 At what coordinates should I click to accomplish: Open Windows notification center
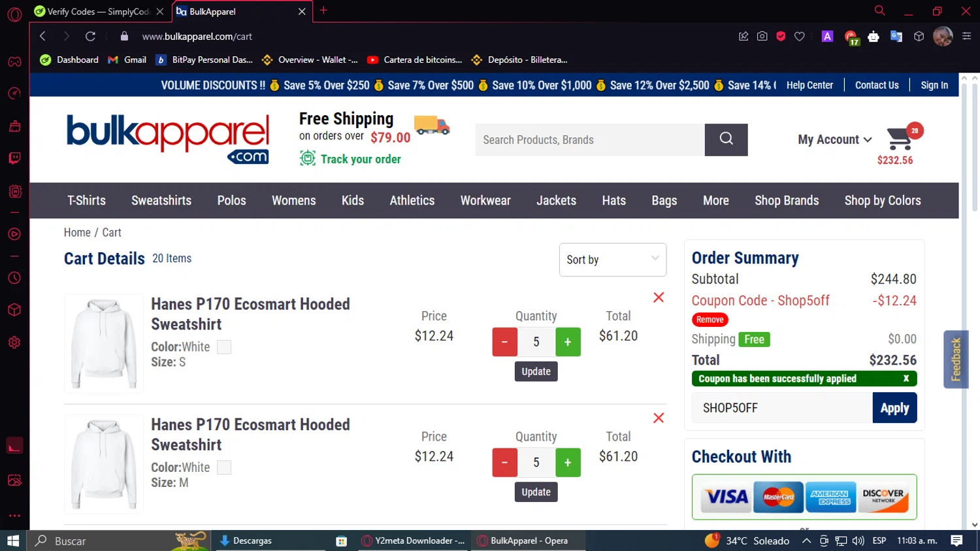[x=957, y=541]
